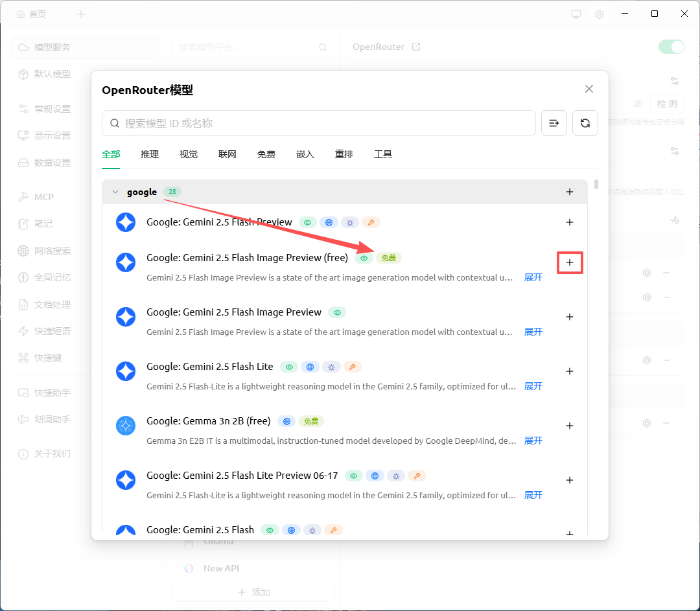Focus 搜索模型平台 search field in background
The width and height of the screenshot is (700, 611).
pos(253,47)
